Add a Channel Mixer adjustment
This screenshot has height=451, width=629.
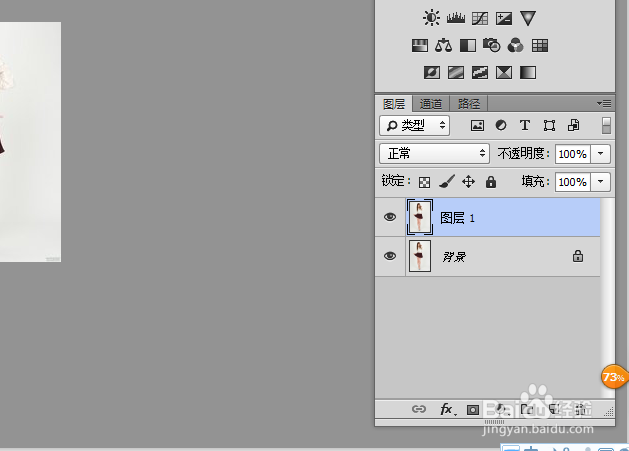pyautogui.click(x=515, y=46)
